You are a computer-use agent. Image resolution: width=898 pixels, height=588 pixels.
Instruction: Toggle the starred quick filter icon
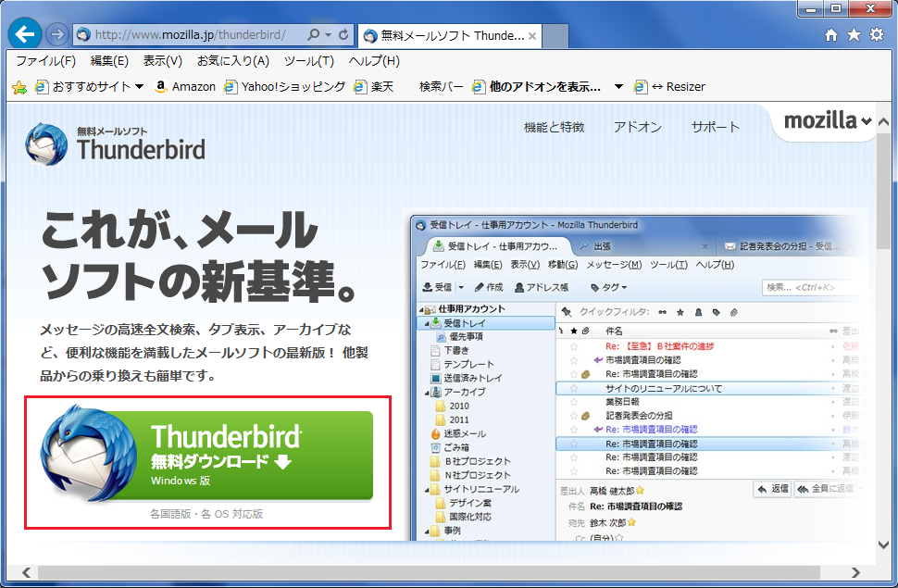pos(680,312)
